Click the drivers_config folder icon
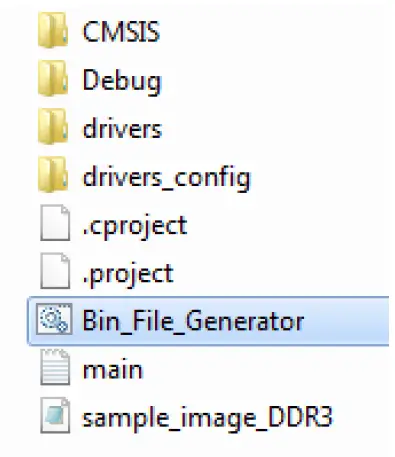The height and width of the screenshot is (457, 395). tap(53, 174)
